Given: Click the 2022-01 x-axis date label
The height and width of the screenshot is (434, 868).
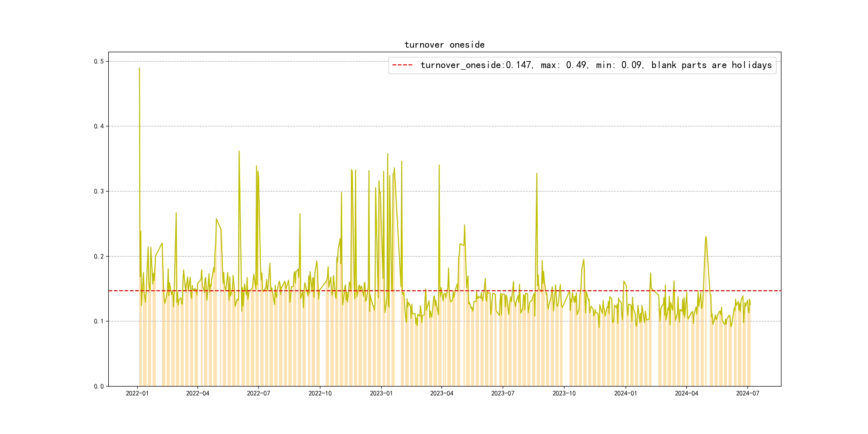Looking at the screenshot, I should pos(137,393).
